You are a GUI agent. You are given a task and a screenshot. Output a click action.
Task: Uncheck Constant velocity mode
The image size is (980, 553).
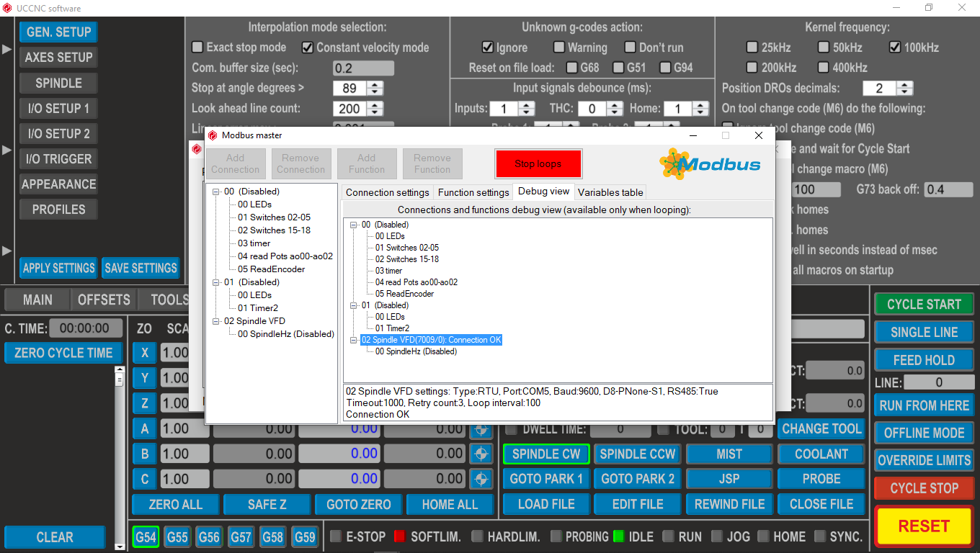tap(308, 48)
